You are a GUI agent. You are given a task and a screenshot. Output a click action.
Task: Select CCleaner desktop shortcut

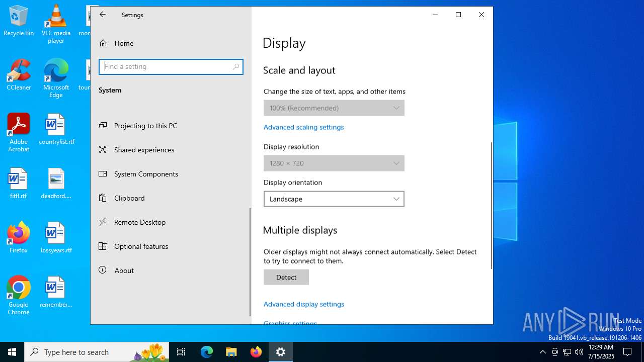point(19,75)
